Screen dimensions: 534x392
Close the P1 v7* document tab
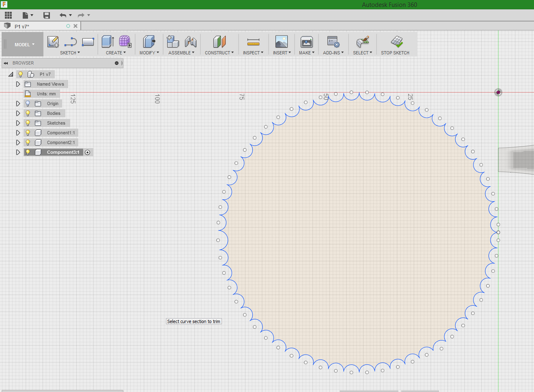(x=75, y=26)
